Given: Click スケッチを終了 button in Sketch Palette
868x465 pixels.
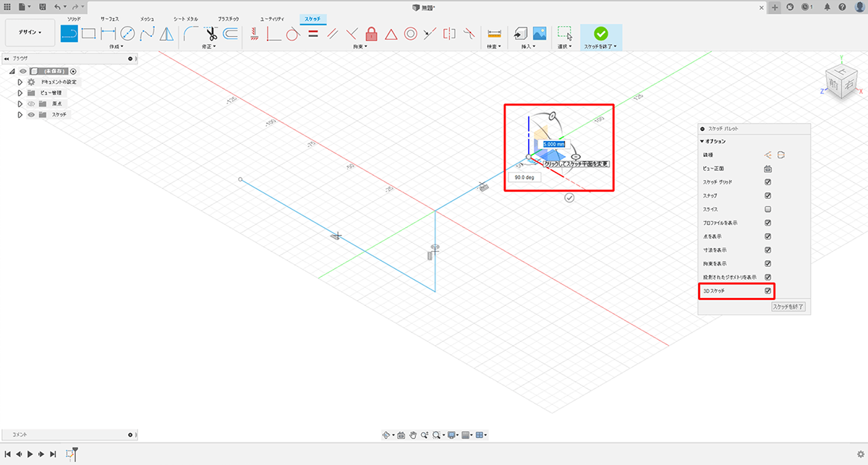Looking at the screenshot, I should [x=788, y=307].
